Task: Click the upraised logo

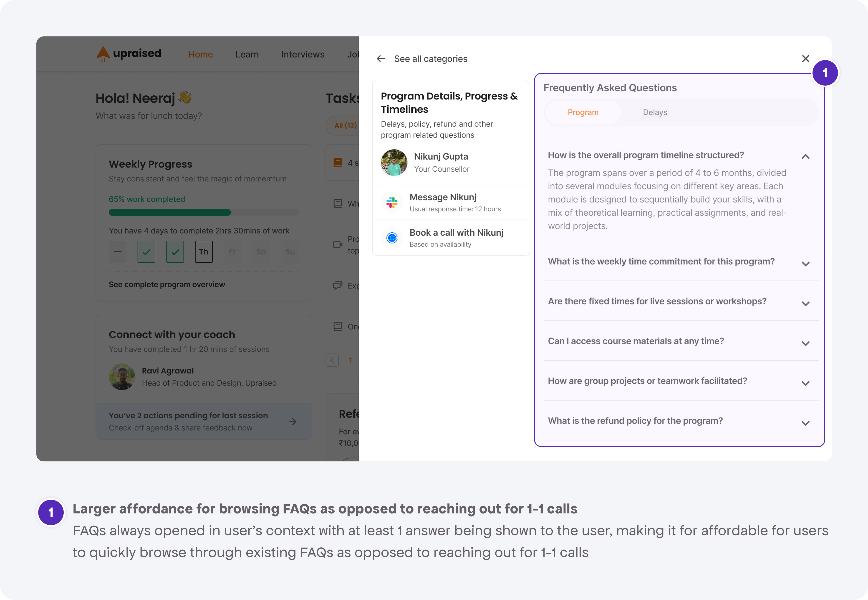Action: click(x=129, y=54)
